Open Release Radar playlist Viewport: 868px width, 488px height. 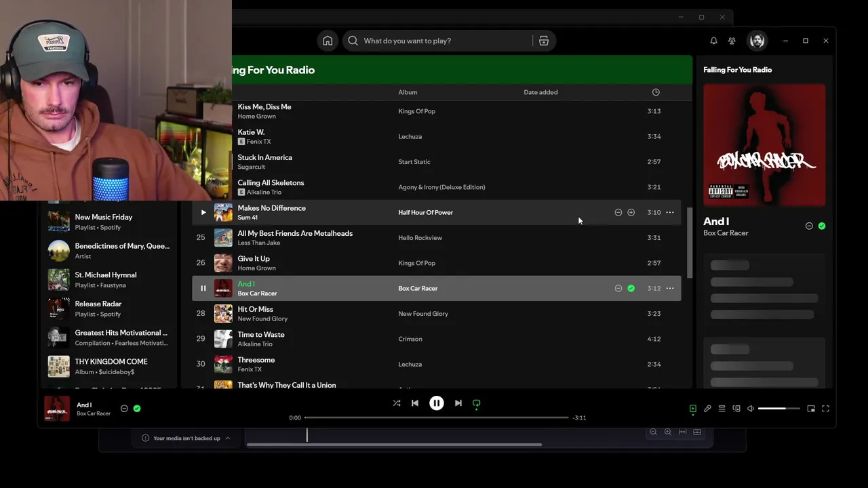108,308
